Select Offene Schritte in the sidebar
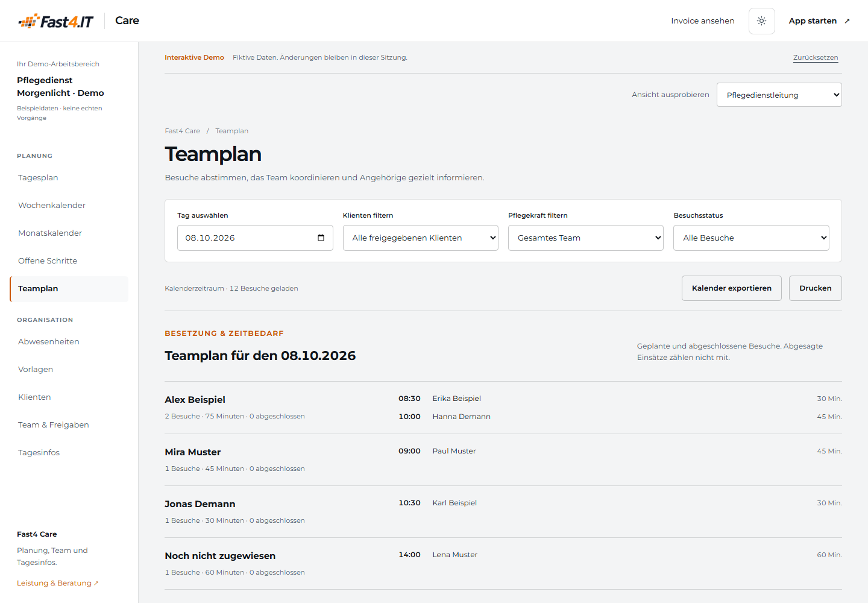Image resolution: width=868 pixels, height=603 pixels. click(x=69, y=261)
